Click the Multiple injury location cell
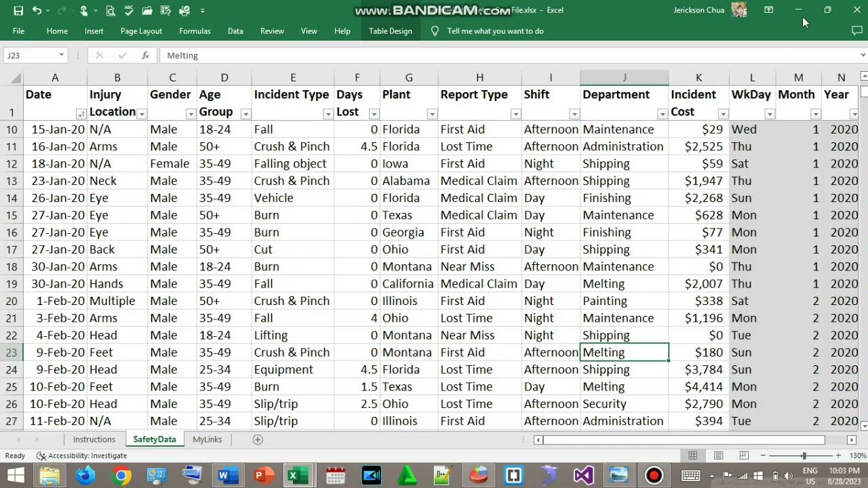Viewport: 868px width, 488px height. pos(117,301)
